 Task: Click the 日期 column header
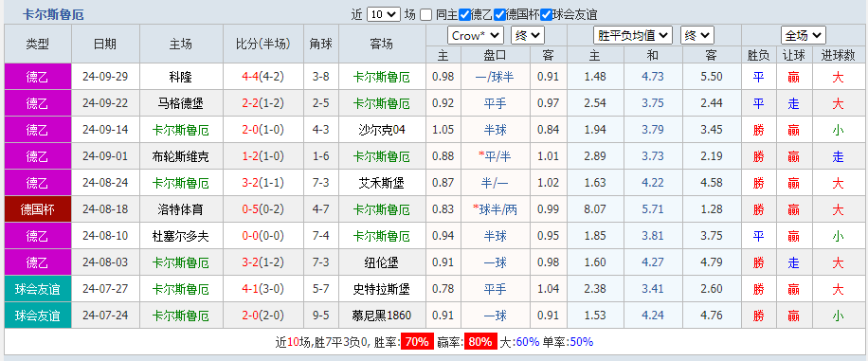(x=105, y=44)
